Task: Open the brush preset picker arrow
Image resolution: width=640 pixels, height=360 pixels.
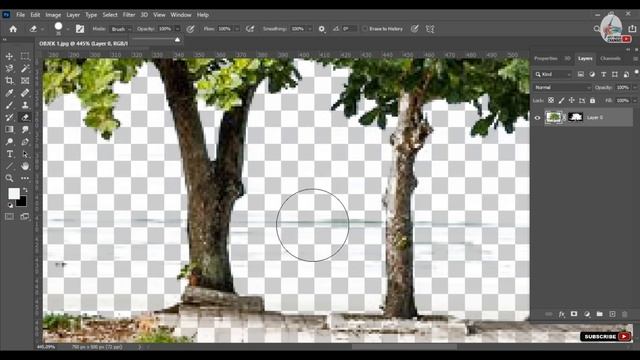Action: point(67,29)
